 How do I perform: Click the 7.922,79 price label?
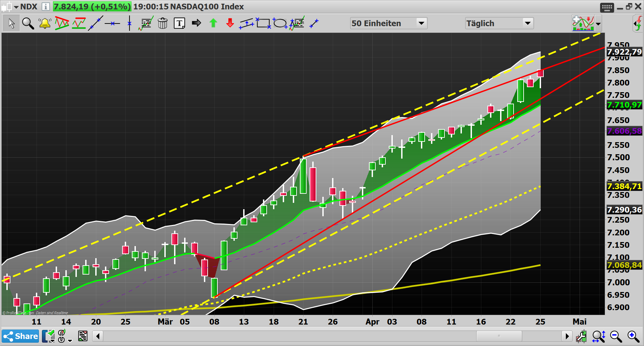point(624,52)
